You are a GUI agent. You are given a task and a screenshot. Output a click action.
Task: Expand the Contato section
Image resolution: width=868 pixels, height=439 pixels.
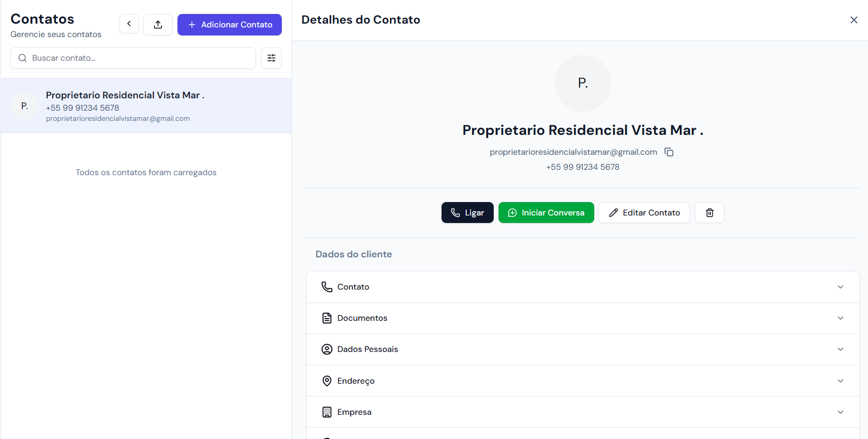(582, 287)
